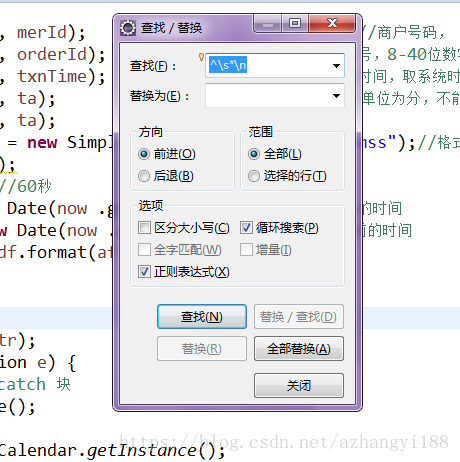Click the 'catch 块' comment in the editor
The width and height of the screenshot is (460, 462).
click(35, 384)
